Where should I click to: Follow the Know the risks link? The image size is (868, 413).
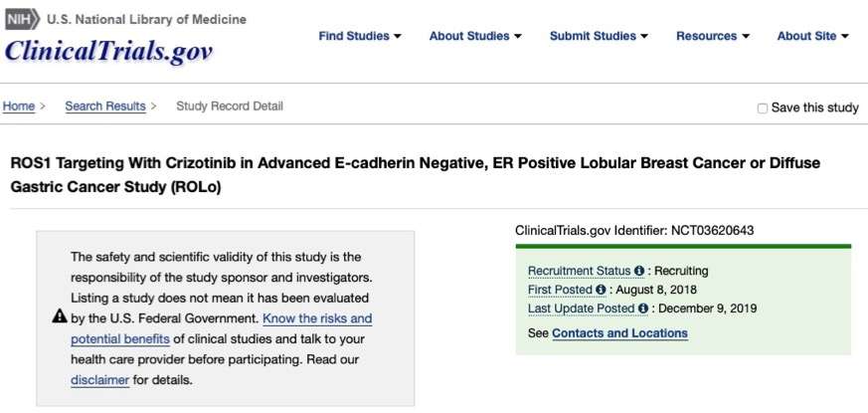point(317,318)
